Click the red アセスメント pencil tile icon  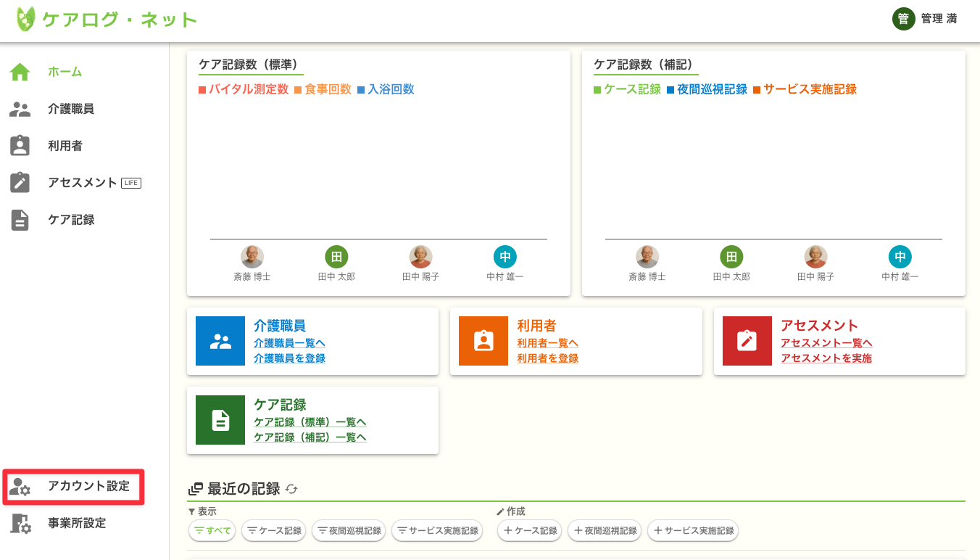747,341
